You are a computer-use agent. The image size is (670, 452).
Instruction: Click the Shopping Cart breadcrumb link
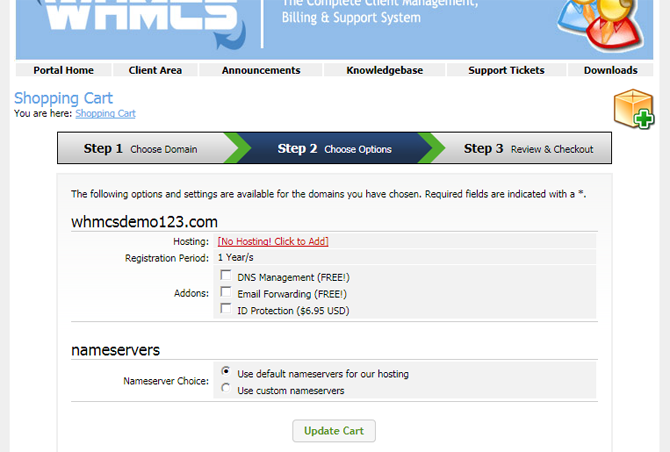(x=106, y=114)
